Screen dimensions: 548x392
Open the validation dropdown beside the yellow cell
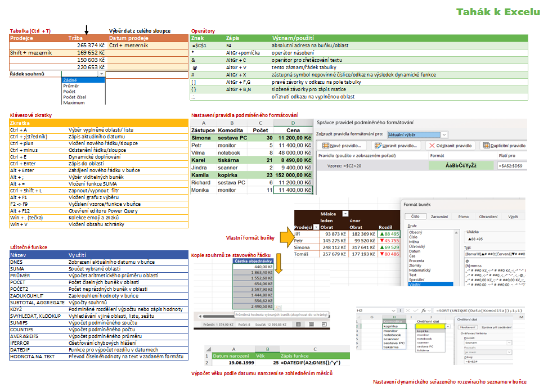pos(448,326)
